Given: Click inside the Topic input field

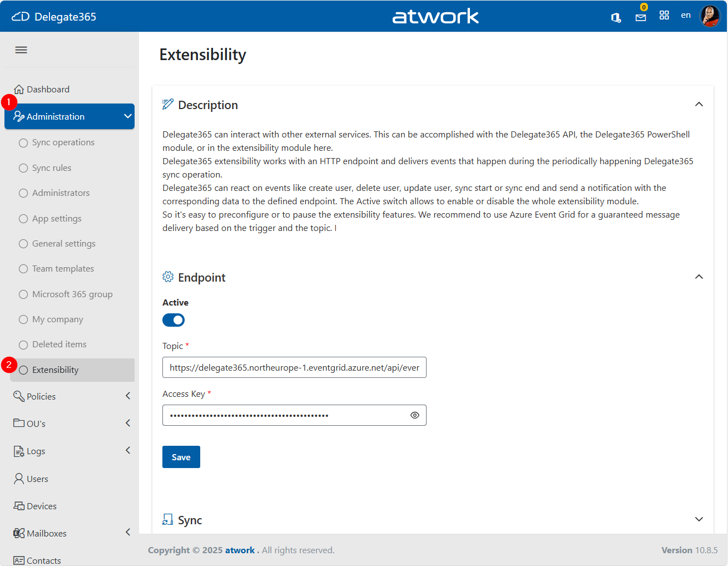Looking at the screenshot, I should (x=294, y=367).
